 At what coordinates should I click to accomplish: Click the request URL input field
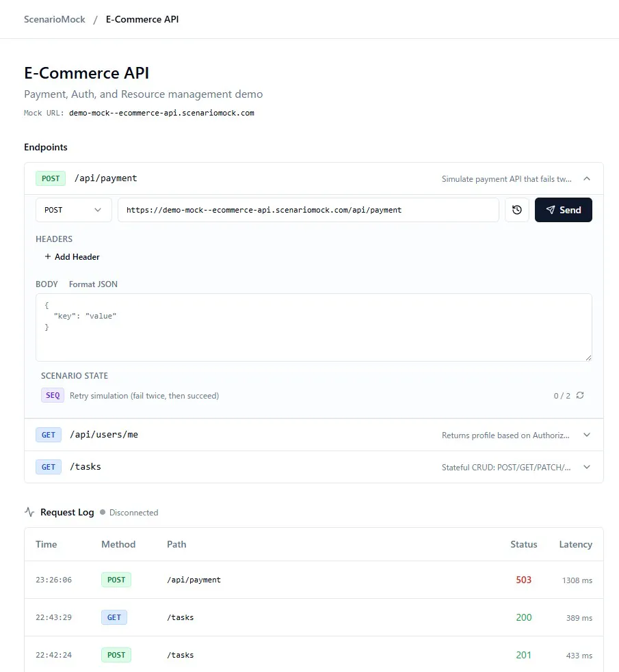[308, 210]
